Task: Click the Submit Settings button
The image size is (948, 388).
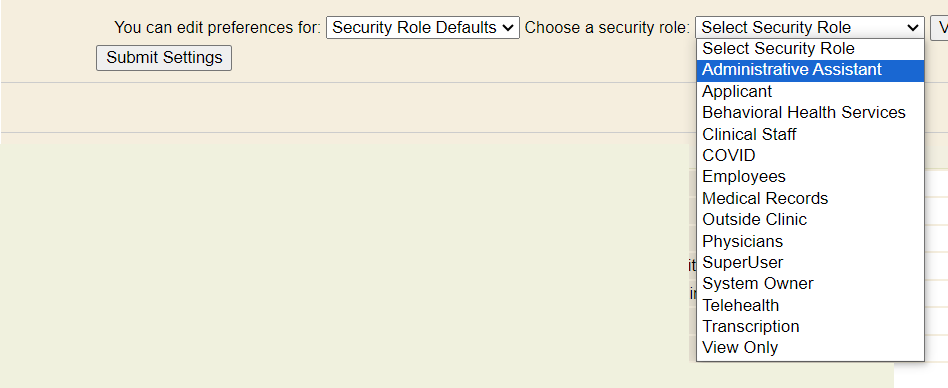Action: point(164,58)
